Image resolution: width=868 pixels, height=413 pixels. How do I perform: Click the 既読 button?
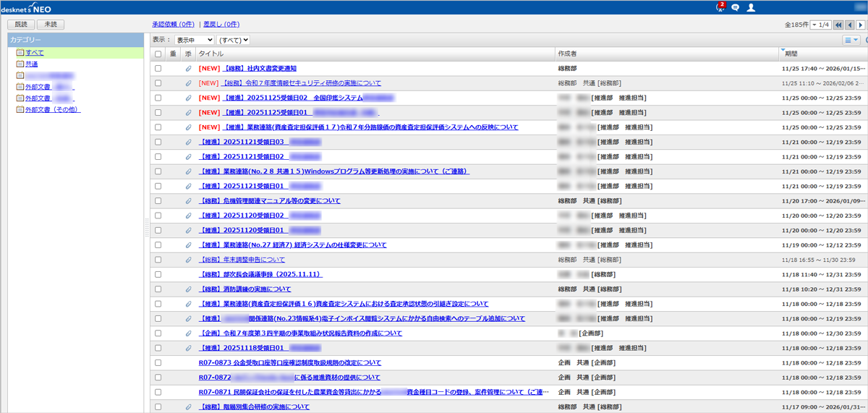click(21, 25)
